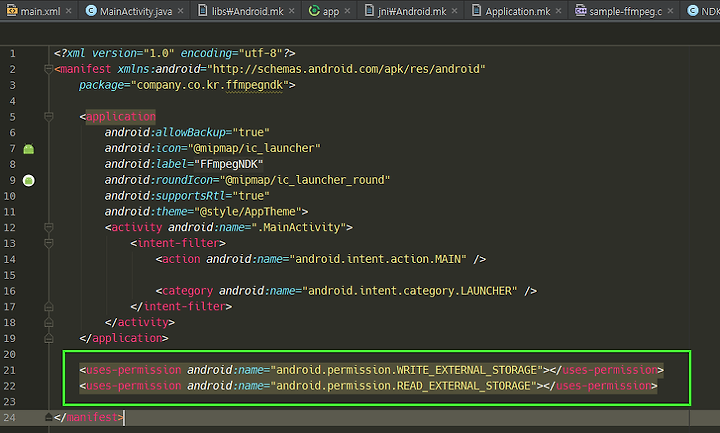Close the libs Android.mk tab
Image resolution: width=720 pixels, height=433 pixels.
point(292,11)
